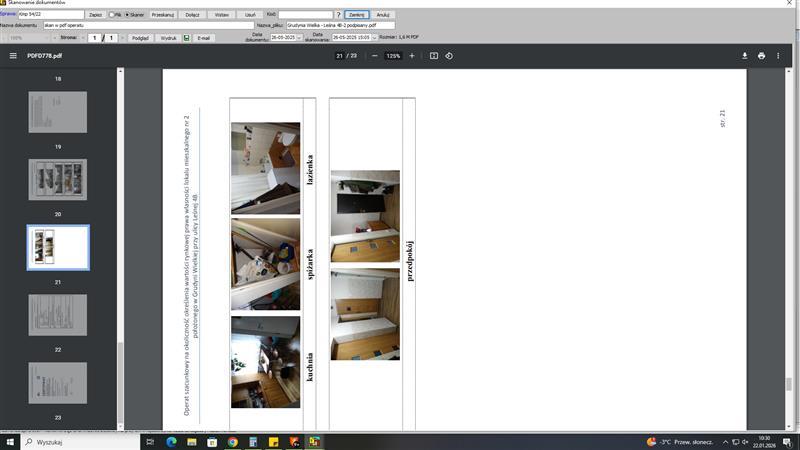The width and height of the screenshot is (800, 450).
Task: Toggle the PDF sidebar hamburger menu
Action: click(13, 56)
